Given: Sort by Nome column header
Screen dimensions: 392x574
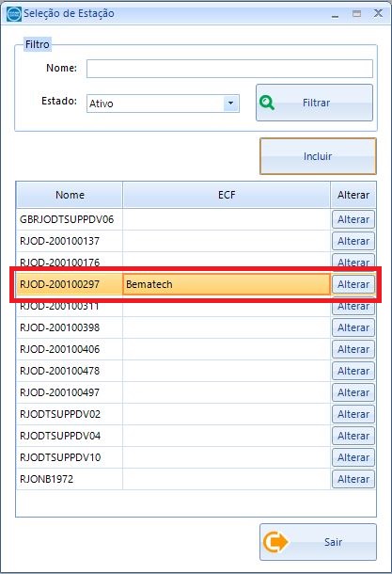Looking at the screenshot, I should pyautogui.click(x=70, y=195).
